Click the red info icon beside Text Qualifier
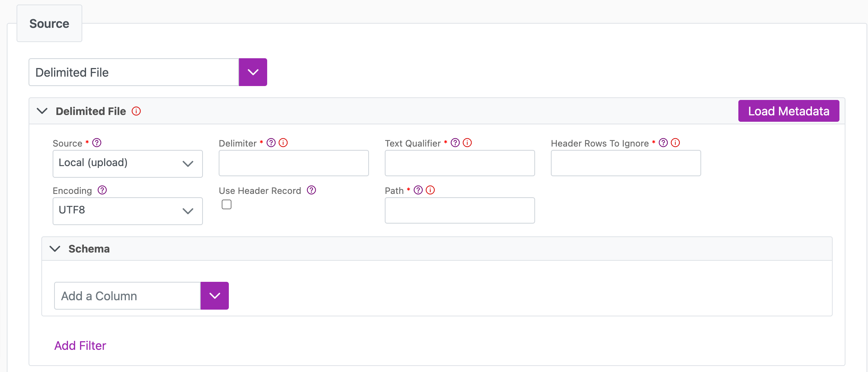Viewport: 868px width, 372px height. [x=467, y=143]
